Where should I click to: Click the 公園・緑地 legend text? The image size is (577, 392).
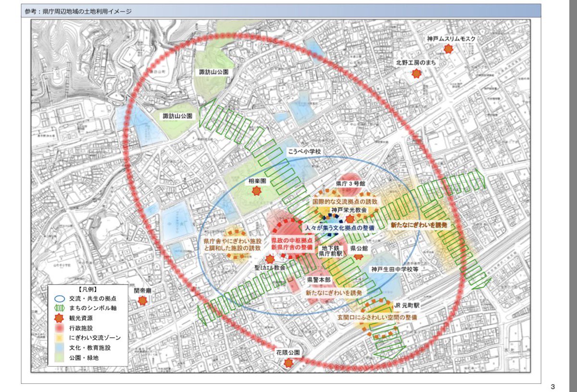(x=83, y=357)
